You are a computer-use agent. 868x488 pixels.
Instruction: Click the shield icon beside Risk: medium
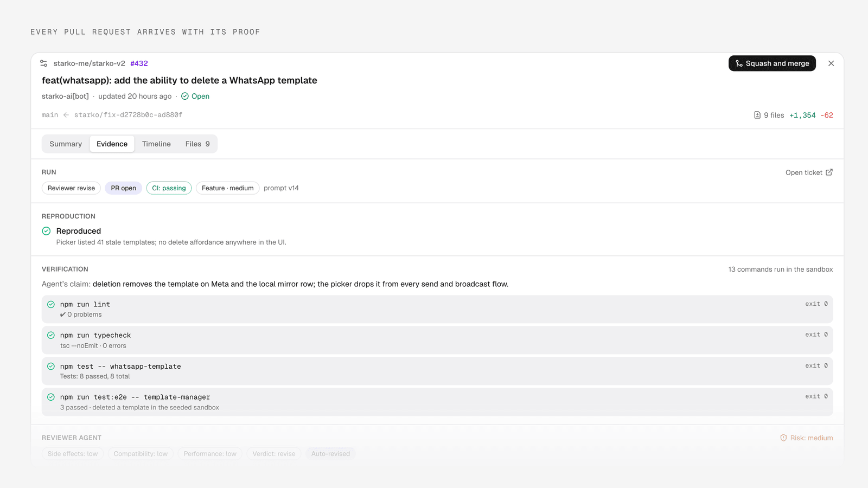click(x=783, y=438)
